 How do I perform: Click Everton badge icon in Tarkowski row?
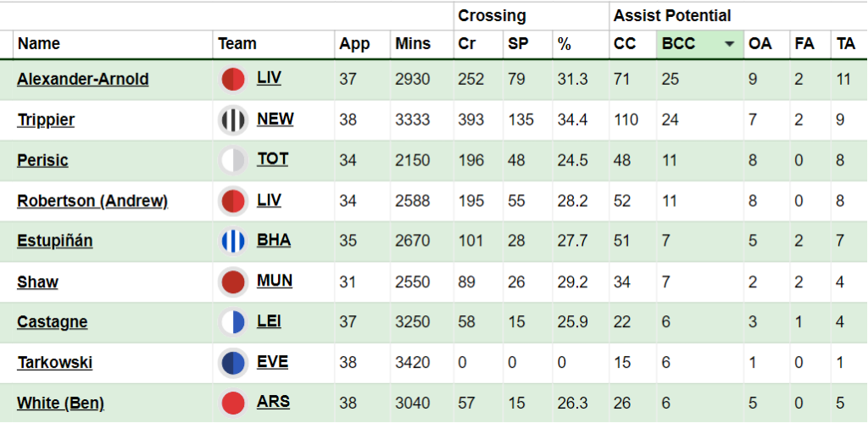233,363
